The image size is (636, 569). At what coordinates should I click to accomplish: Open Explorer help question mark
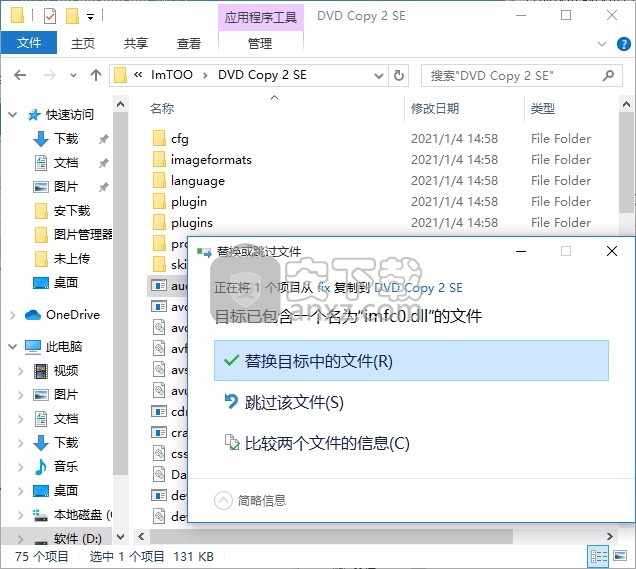(623, 44)
